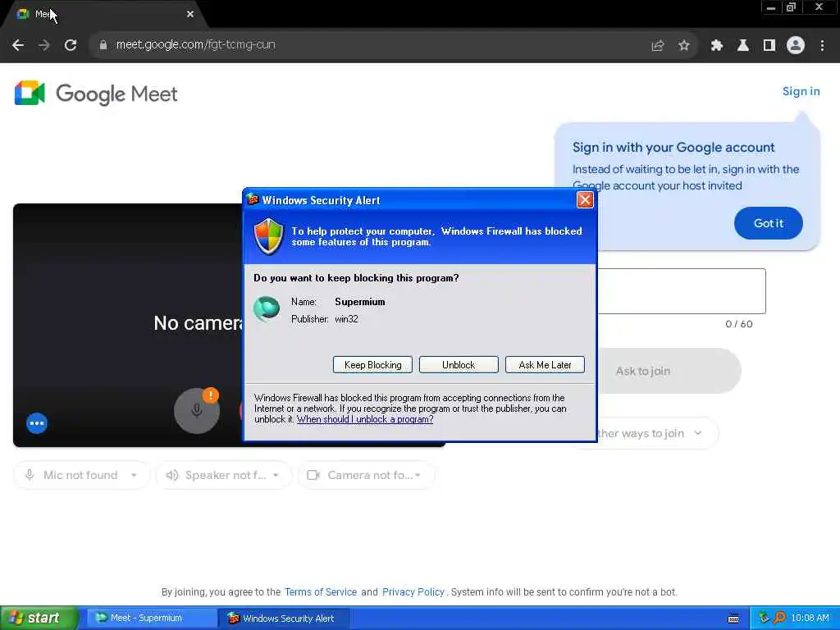This screenshot has width=840, height=630.
Task: Select the Windows Security Alert taskbar item
Action: (x=284, y=619)
